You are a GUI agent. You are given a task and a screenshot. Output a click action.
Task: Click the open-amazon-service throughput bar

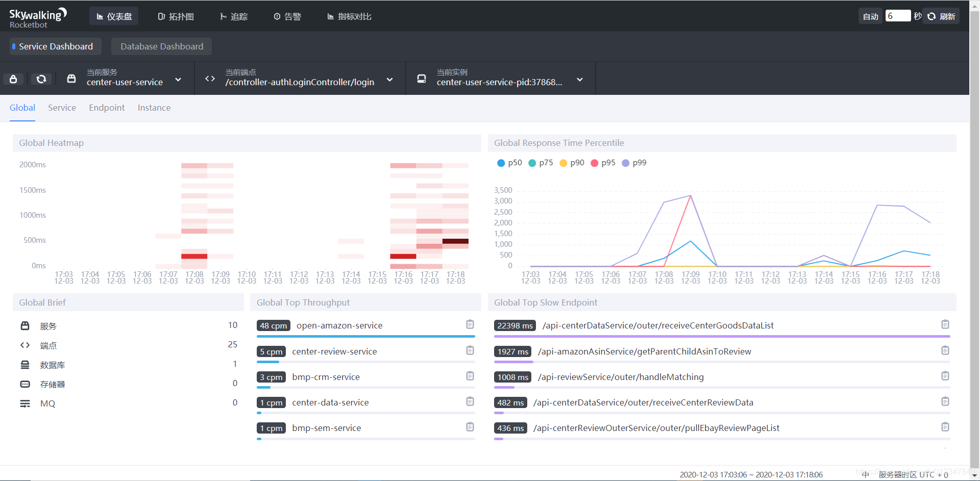366,337
